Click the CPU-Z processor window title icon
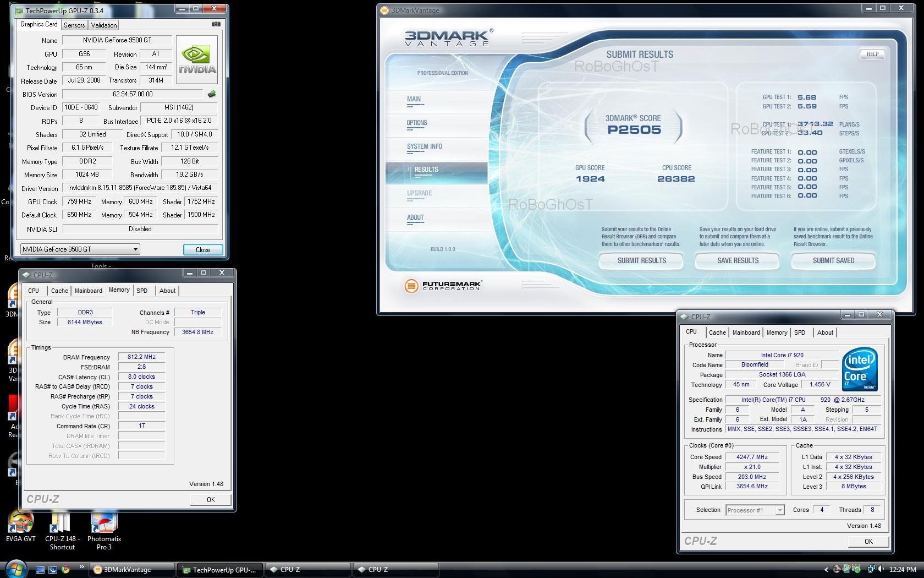The image size is (924, 578). click(x=684, y=317)
